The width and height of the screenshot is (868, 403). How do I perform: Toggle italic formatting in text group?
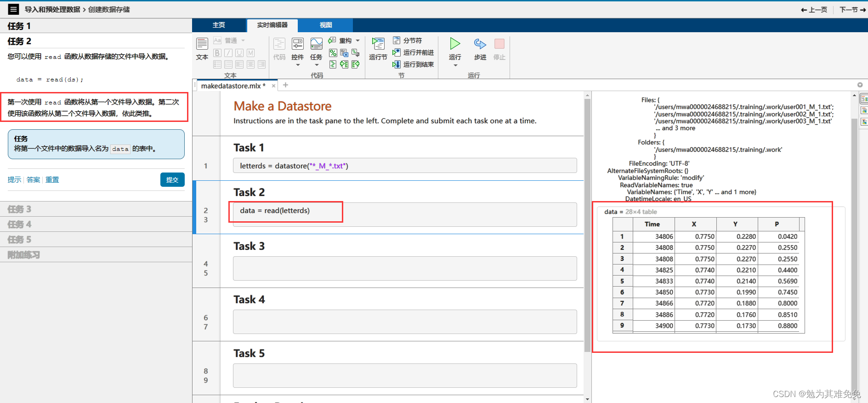pos(228,53)
